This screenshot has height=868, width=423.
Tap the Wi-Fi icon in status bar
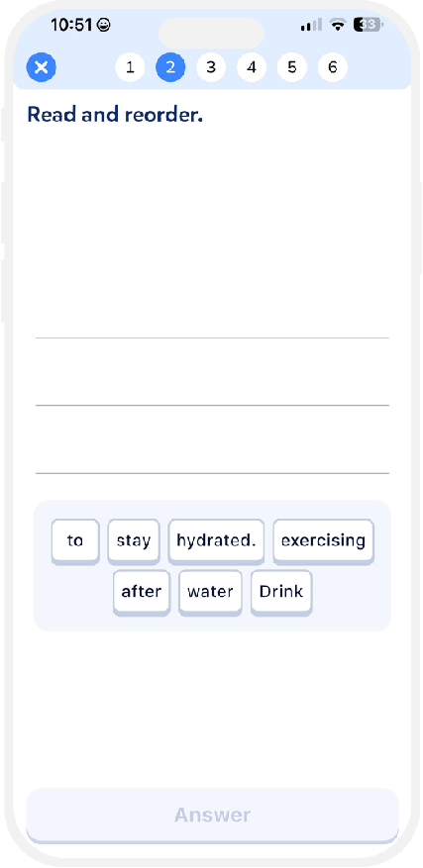click(x=338, y=25)
